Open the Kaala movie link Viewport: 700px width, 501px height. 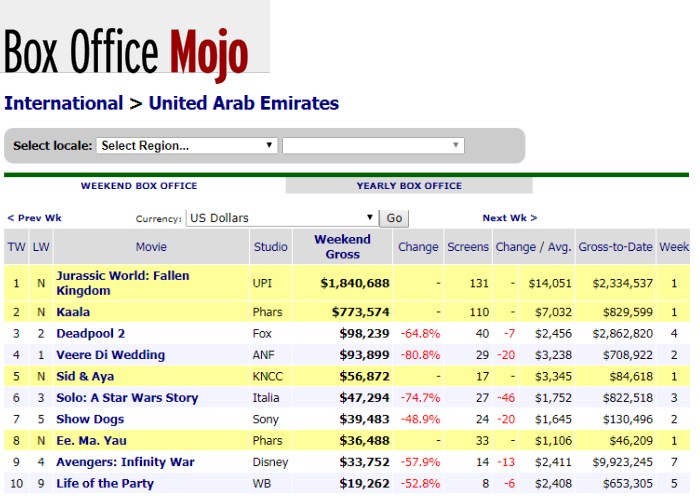coord(73,313)
